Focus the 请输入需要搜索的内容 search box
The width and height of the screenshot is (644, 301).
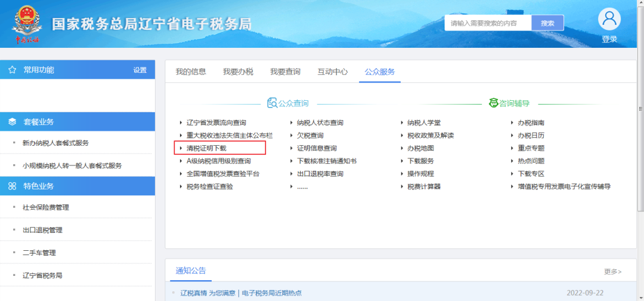(488, 23)
